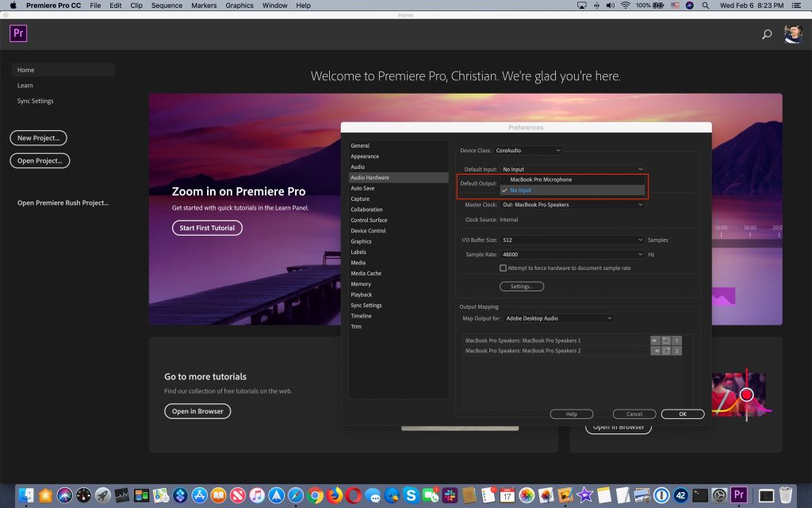Image resolution: width=812 pixels, height=508 pixels.
Task: Launch Opera from the dock
Action: coord(354,495)
